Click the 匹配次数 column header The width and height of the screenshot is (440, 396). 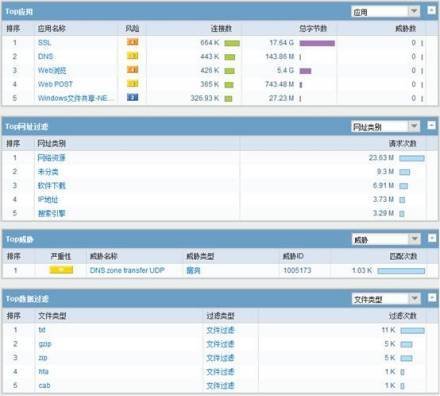[403, 256]
